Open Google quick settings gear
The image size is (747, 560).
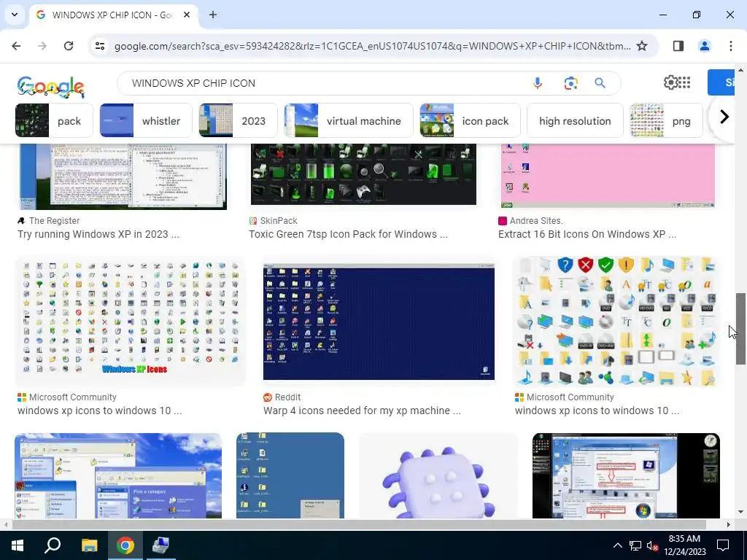click(x=670, y=82)
